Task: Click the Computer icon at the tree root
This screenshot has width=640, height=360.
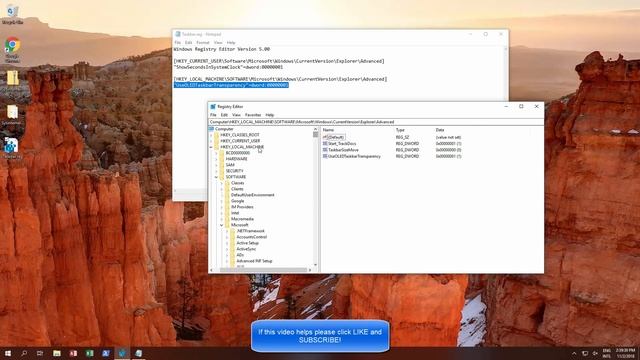Action: [x=211, y=129]
